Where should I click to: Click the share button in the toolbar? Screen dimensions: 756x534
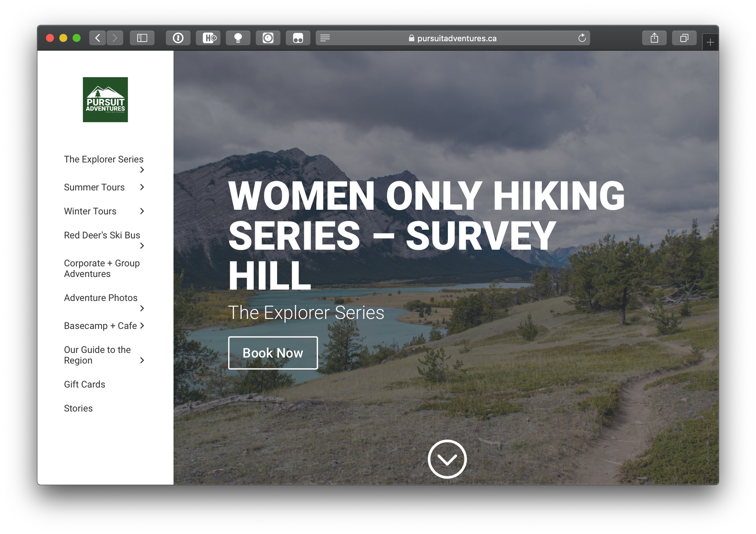654,38
